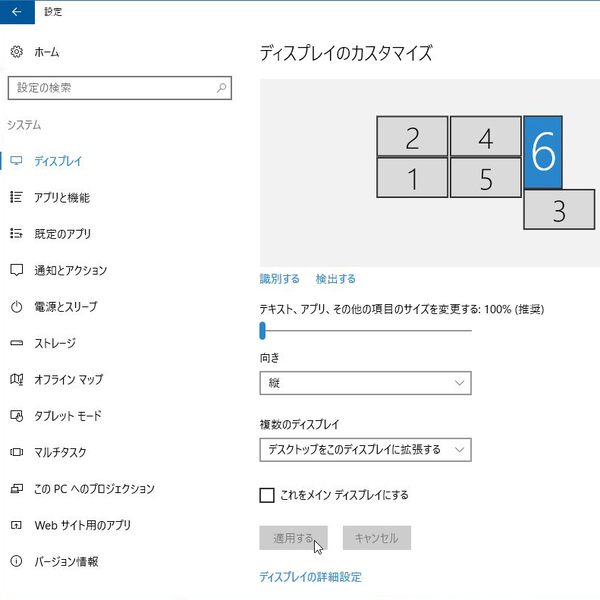
Task: Select display 1 in the layout
Action: 412,178
